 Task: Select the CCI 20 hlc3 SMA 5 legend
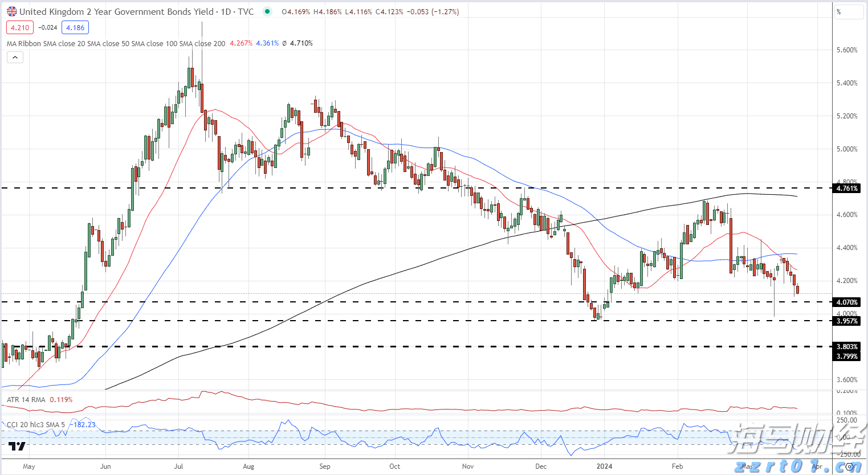[36, 425]
